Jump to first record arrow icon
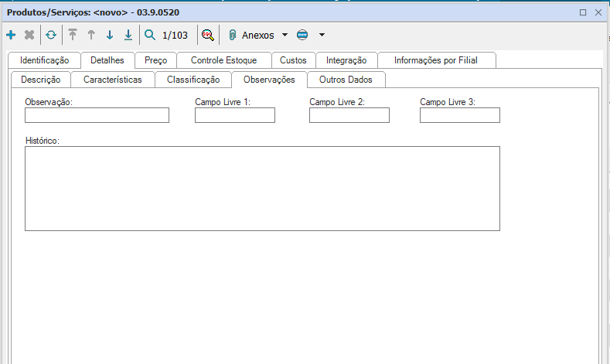The image size is (610, 364). (73, 35)
